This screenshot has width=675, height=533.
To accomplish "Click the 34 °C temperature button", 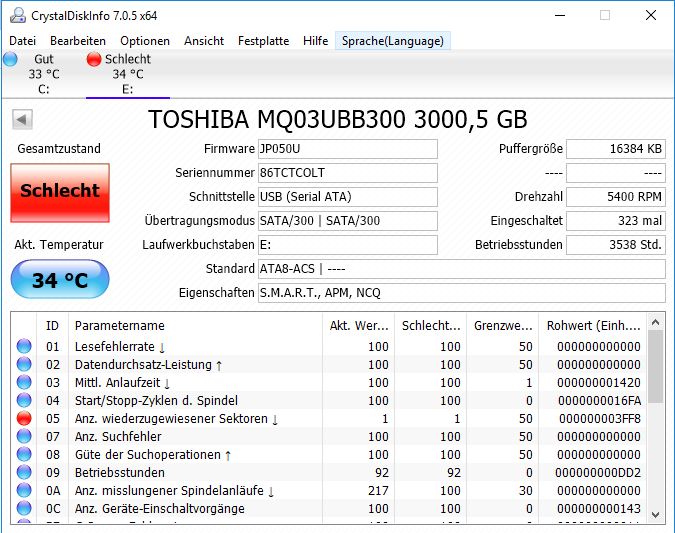I will 60,279.
